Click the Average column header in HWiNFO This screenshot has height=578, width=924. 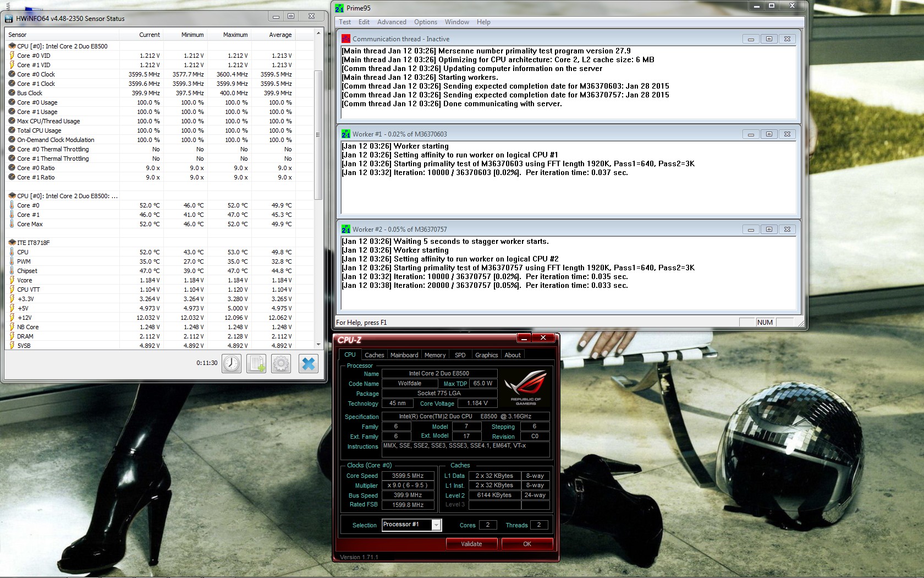273,35
